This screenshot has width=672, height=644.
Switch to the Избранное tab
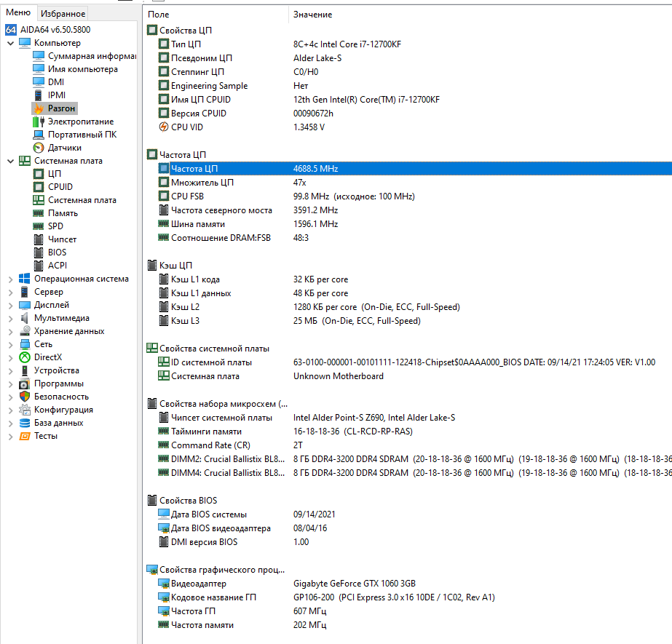[63, 13]
